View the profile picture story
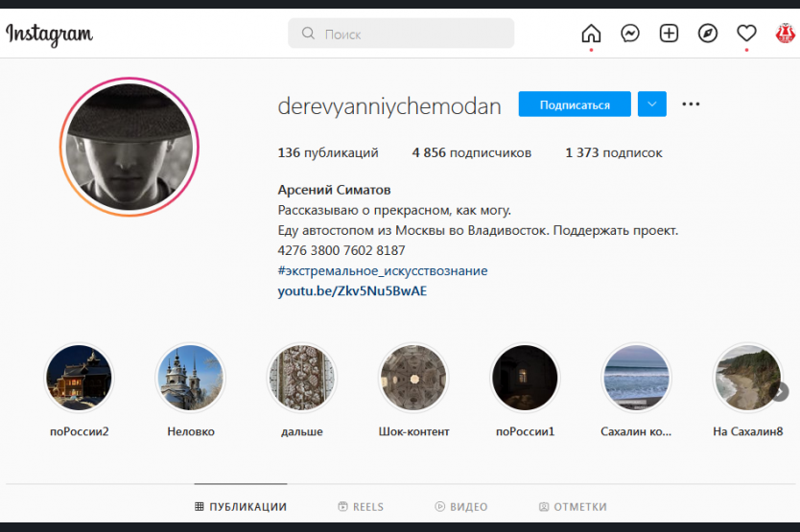The height and width of the screenshot is (532, 800). click(x=129, y=147)
